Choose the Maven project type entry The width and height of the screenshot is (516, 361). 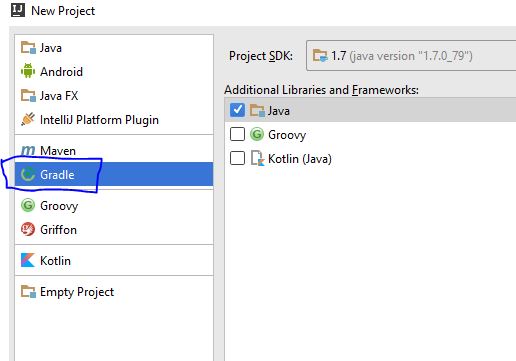coord(114,150)
